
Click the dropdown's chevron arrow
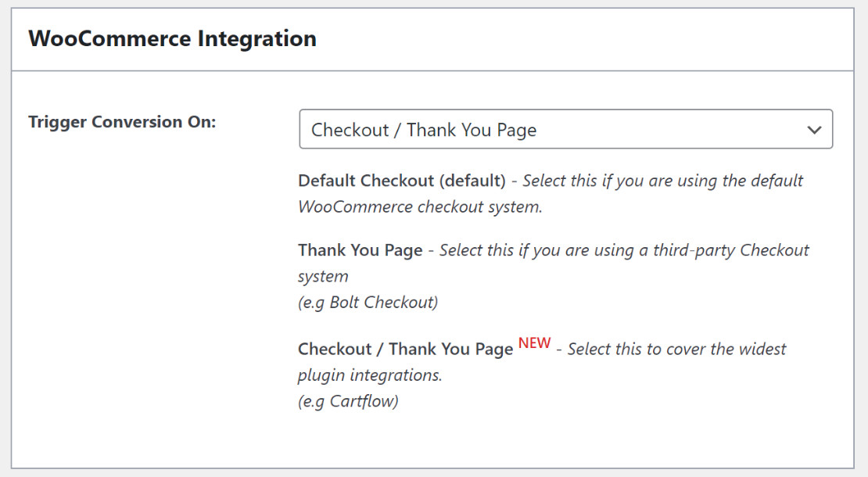(x=814, y=130)
